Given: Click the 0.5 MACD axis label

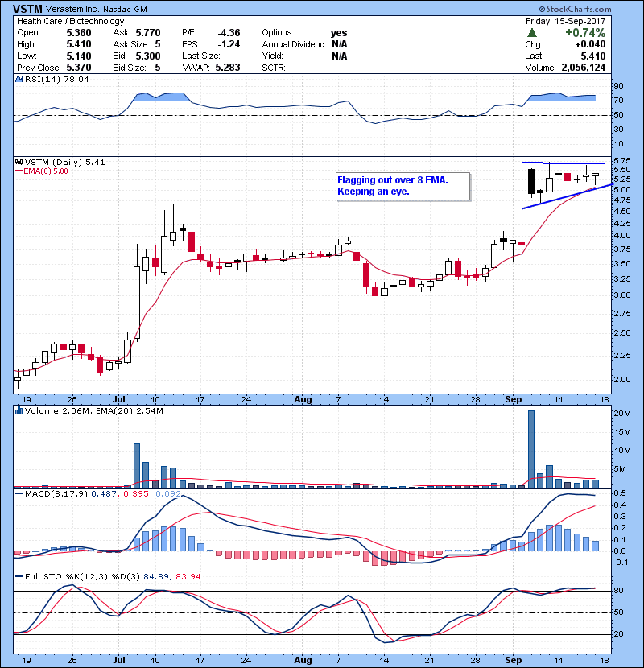Looking at the screenshot, I should coord(620,493).
